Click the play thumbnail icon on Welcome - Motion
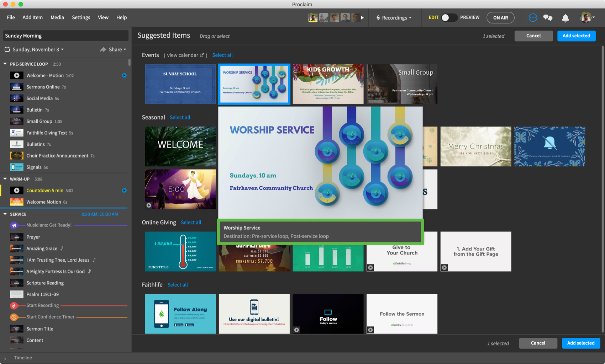Viewport: 605px width, 364px height. tap(16, 75)
